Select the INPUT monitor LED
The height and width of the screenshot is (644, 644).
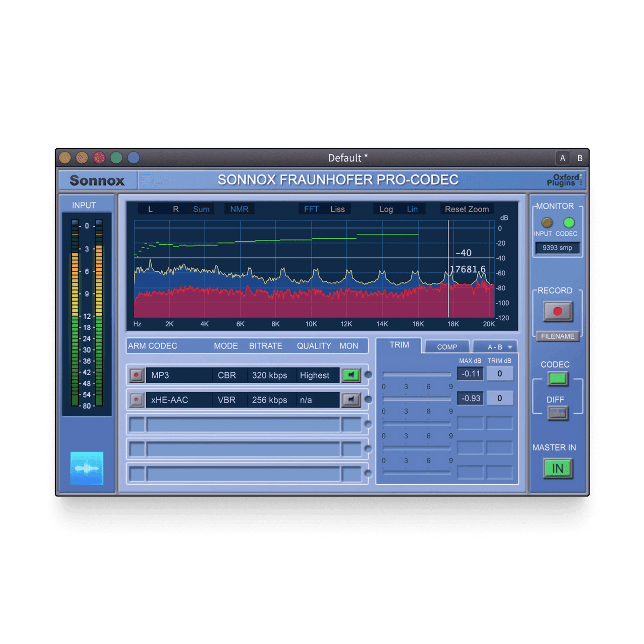tap(547, 222)
